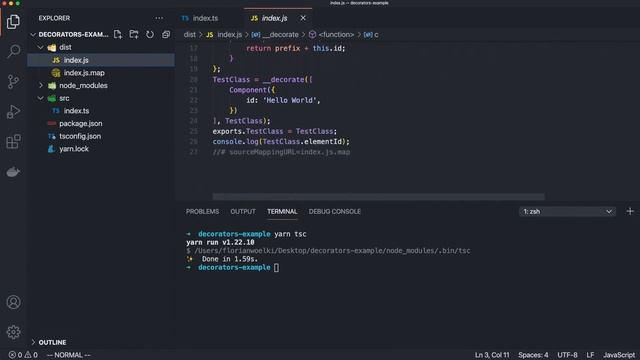
Task: Click -- NORMAL -- vim mode indicator
Action: tap(69, 355)
